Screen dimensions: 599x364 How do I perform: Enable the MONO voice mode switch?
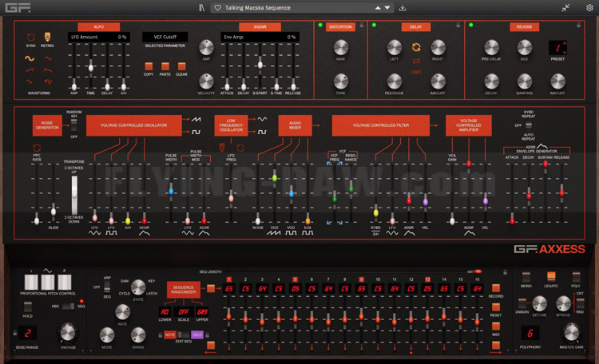coord(526,277)
